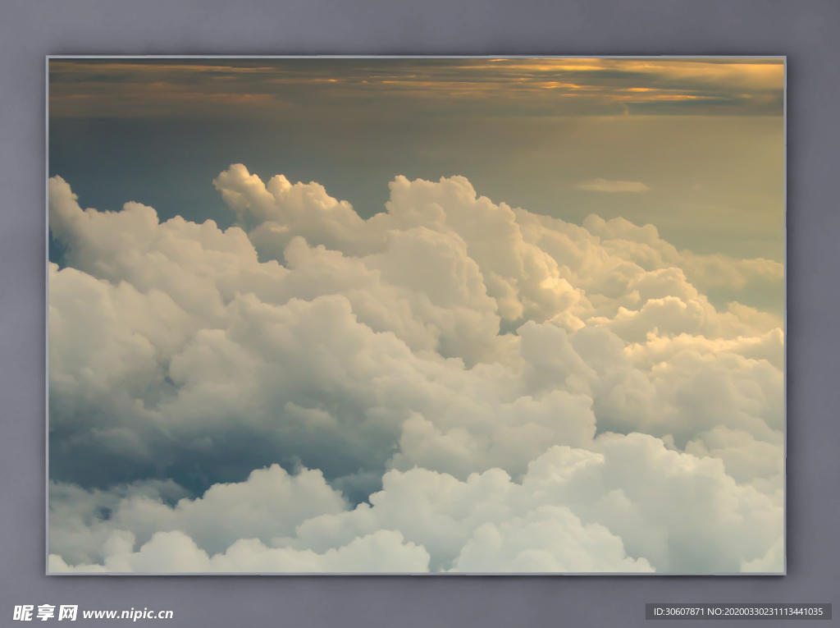
Task: Click the ID:30607871 NO label
Action: (x=737, y=612)
